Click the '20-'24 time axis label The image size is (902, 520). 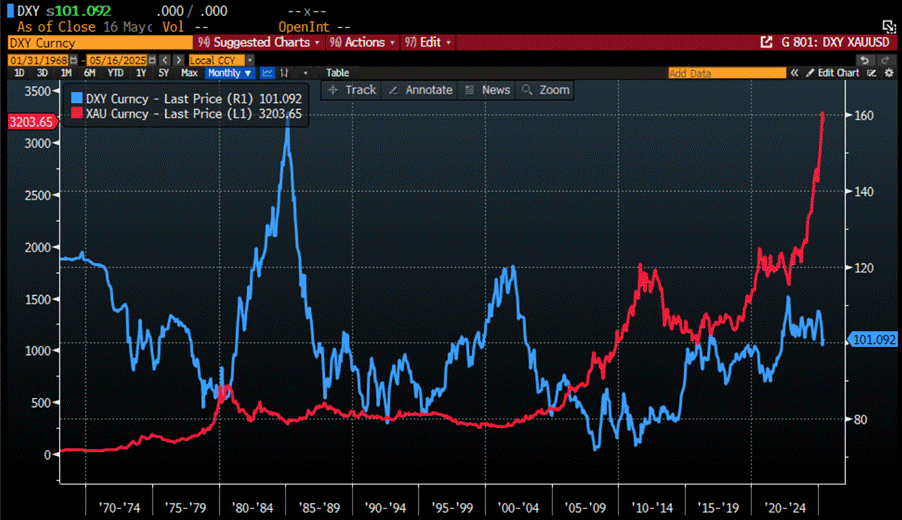pyautogui.click(x=785, y=507)
